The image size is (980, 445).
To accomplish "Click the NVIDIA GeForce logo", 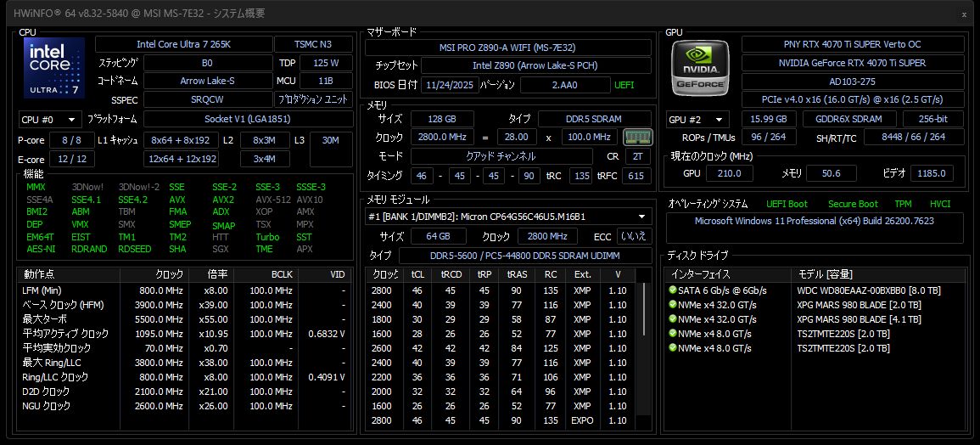I will (x=698, y=68).
